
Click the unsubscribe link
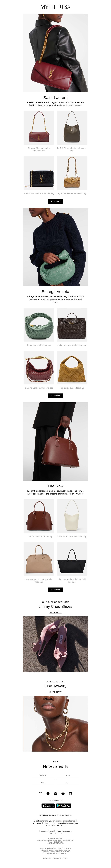click(x=70, y=821)
